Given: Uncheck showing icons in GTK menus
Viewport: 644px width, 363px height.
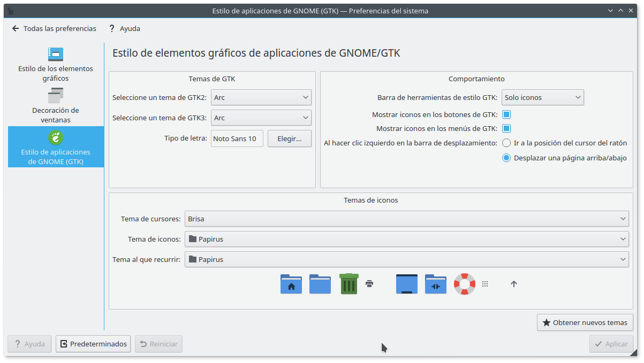Looking at the screenshot, I should point(506,128).
